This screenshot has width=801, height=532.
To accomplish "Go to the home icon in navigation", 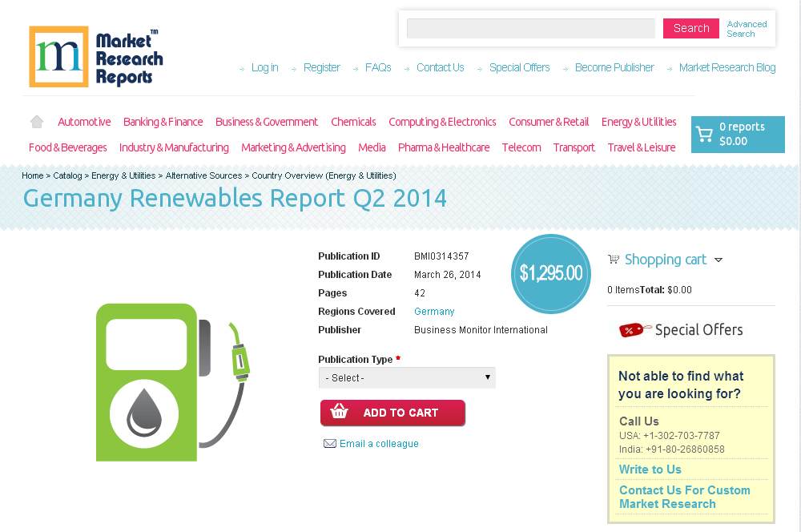I will [x=37, y=122].
